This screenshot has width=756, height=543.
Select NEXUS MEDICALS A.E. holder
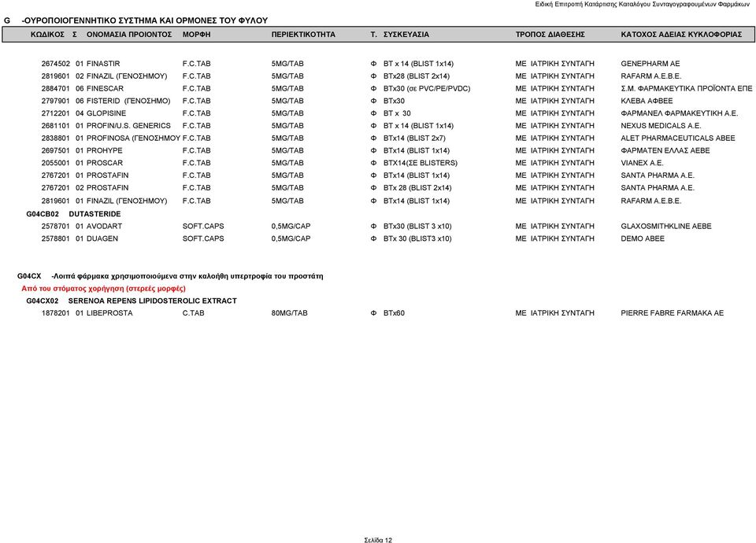pos(661,126)
